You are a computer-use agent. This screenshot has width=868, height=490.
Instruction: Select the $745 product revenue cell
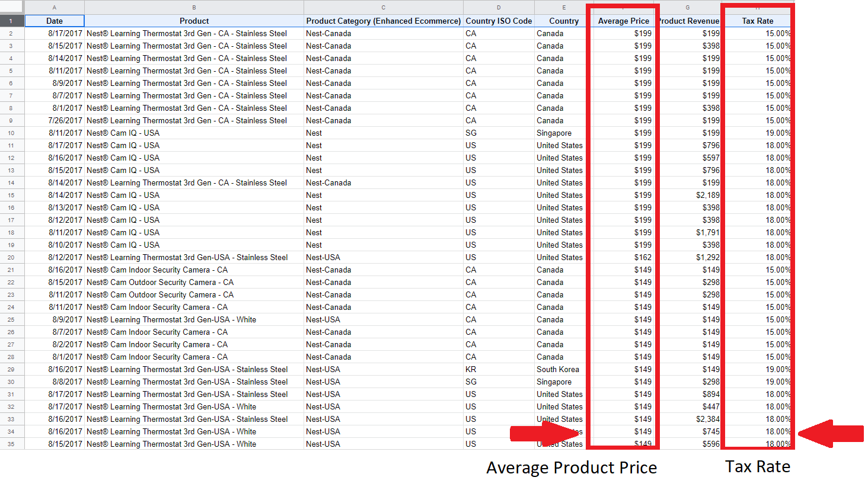coord(688,431)
